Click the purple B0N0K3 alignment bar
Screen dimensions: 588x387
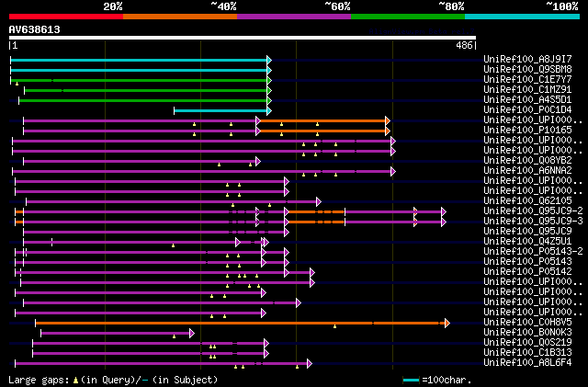[116, 334]
